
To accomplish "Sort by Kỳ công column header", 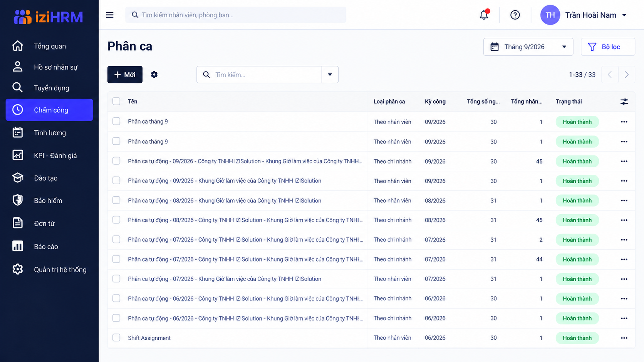I will point(435,102).
